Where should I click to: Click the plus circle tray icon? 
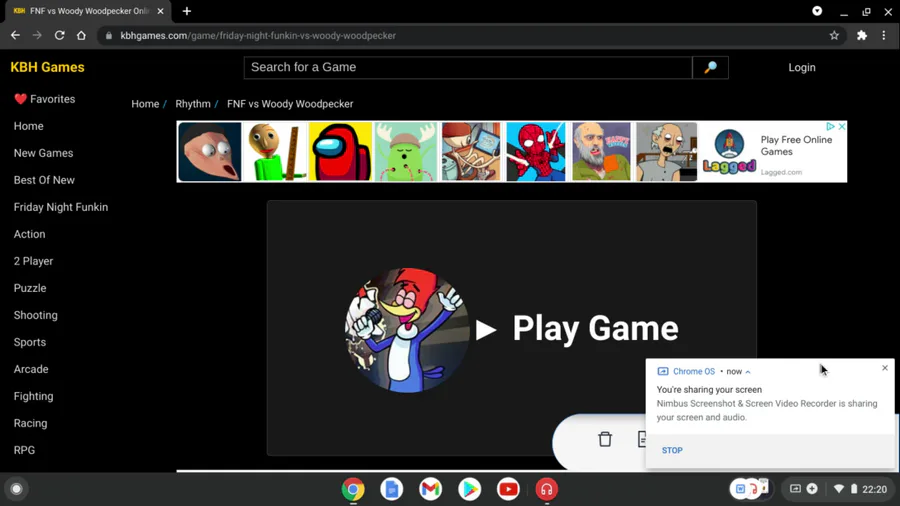[812, 489]
